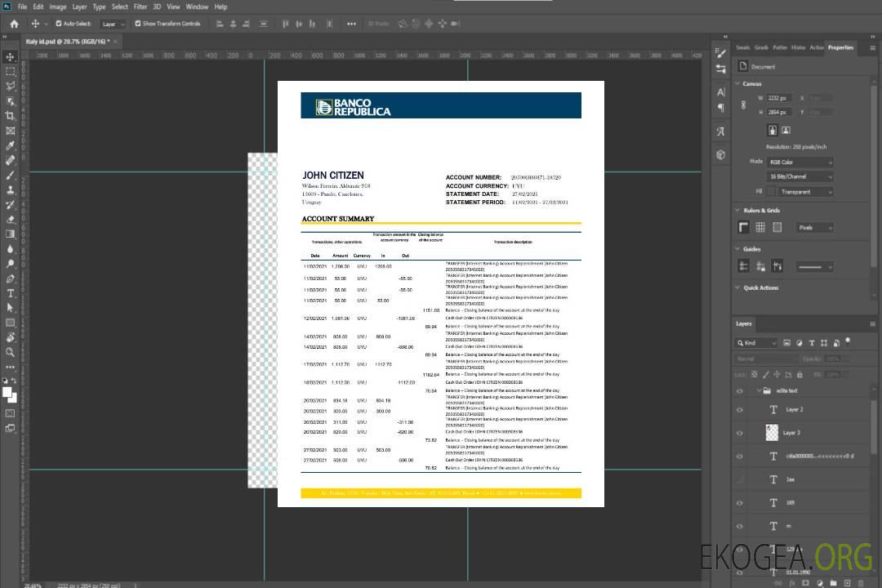Click the foreground color swatch

coord(7,392)
